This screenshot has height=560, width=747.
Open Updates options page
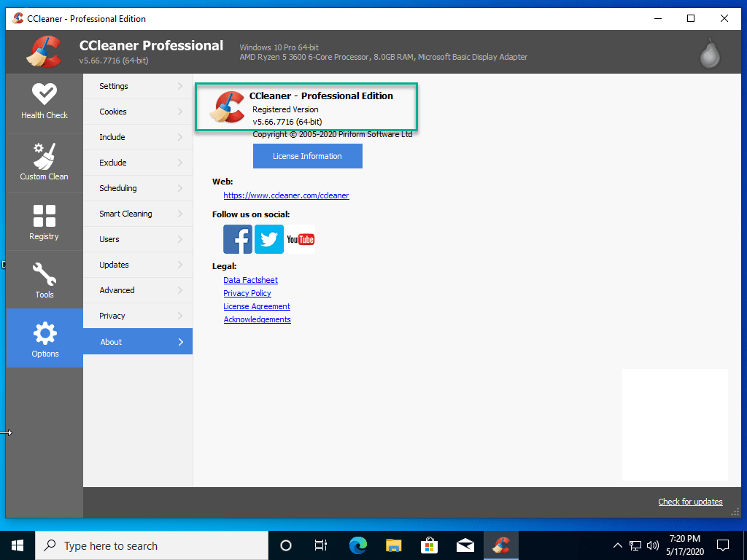138,264
